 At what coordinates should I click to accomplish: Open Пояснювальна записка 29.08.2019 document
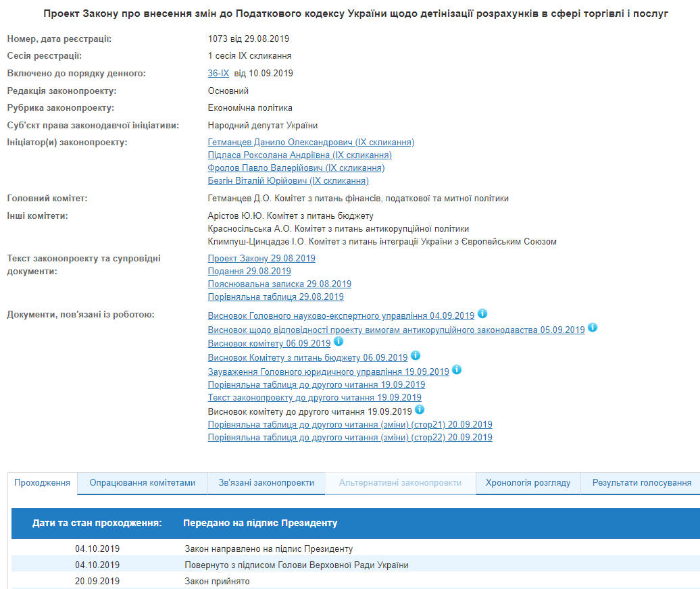(x=279, y=284)
